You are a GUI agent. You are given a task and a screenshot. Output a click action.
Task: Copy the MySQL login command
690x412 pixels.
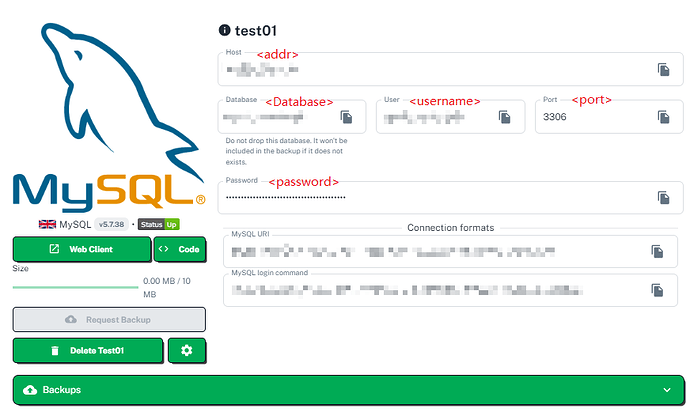[x=657, y=291]
